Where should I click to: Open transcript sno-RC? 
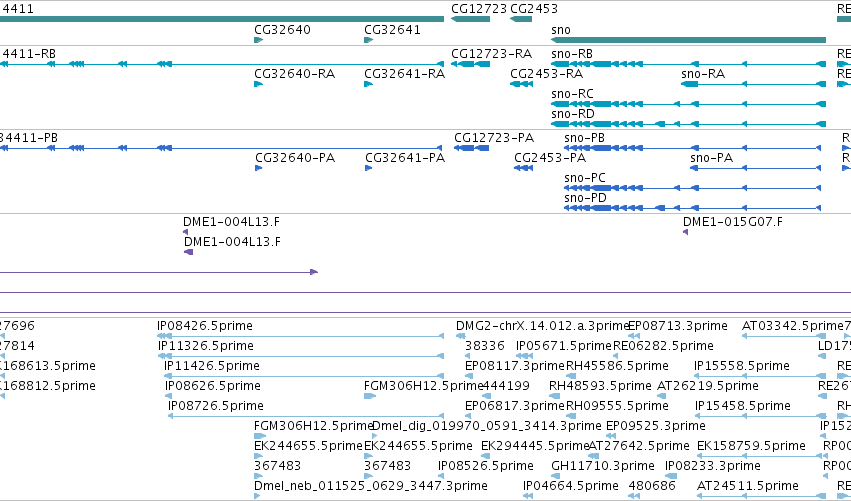click(688, 104)
